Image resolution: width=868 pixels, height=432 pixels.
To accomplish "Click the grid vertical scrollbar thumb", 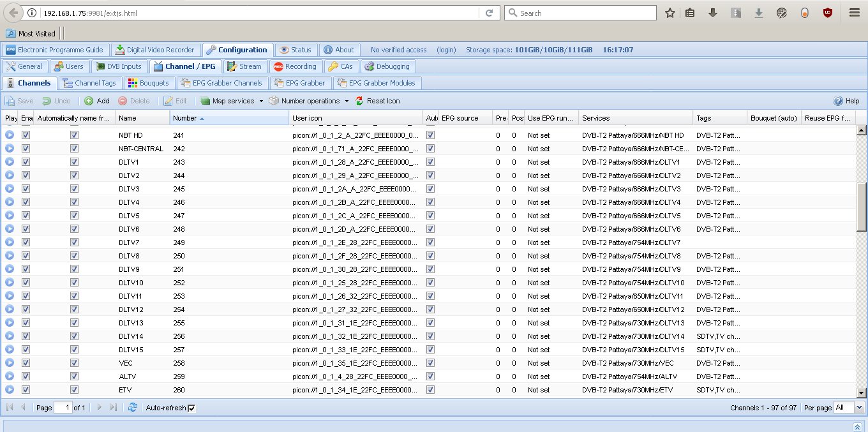I will click(862, 206).
